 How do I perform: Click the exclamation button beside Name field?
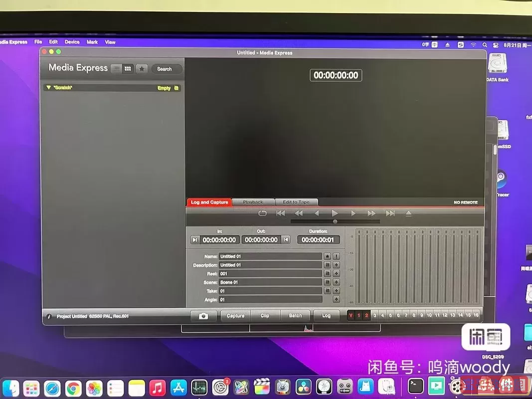pyautogui.click(x=336, y=256)
